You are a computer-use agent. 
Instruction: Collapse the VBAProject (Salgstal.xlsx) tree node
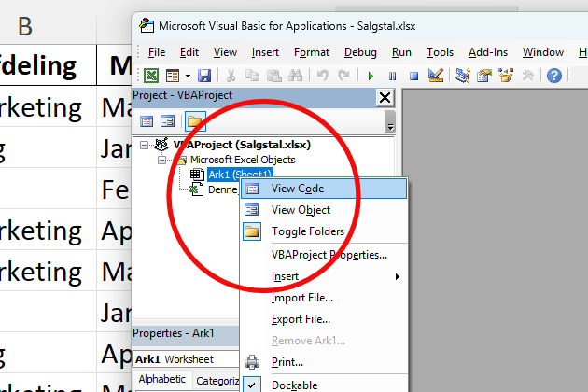pyautogui.click(x=143, y=146)
